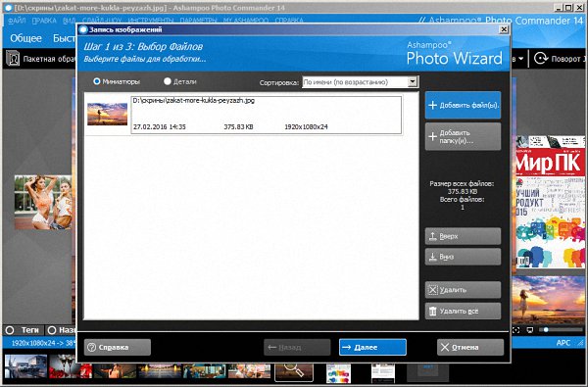This screenshot has height=387, width=588.
Task: Click the Photo Commander title bar app icon
Action: [8, 8]
